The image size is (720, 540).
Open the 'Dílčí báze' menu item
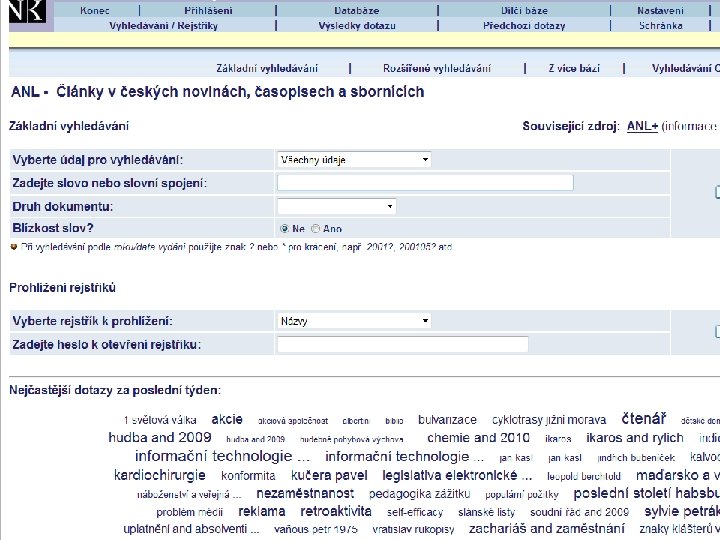pos(524,10)
